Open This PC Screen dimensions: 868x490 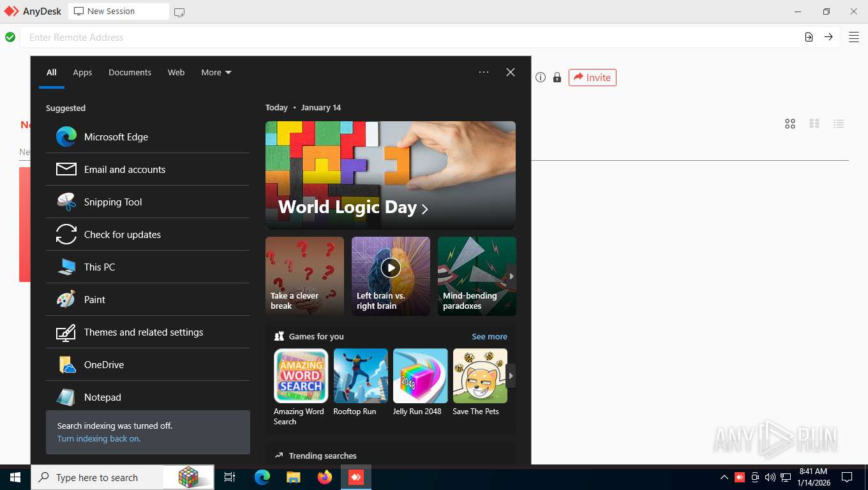click(147, 267)
